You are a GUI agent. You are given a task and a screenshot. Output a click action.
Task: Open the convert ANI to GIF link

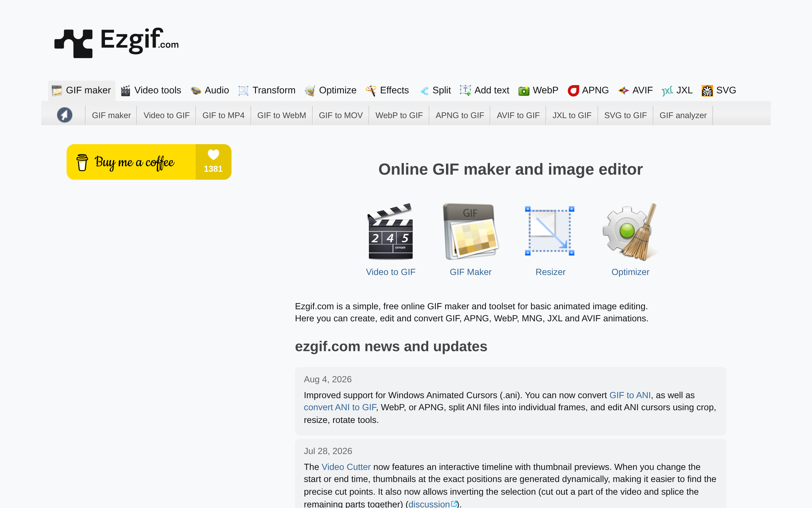340,407
